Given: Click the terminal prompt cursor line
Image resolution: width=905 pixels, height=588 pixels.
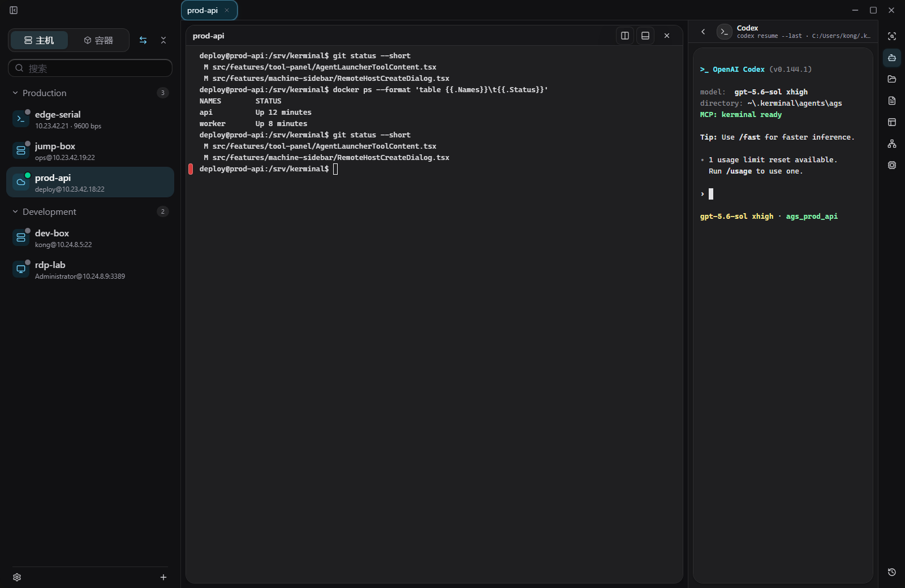Looking at the screenshot, I should (269, 169).
